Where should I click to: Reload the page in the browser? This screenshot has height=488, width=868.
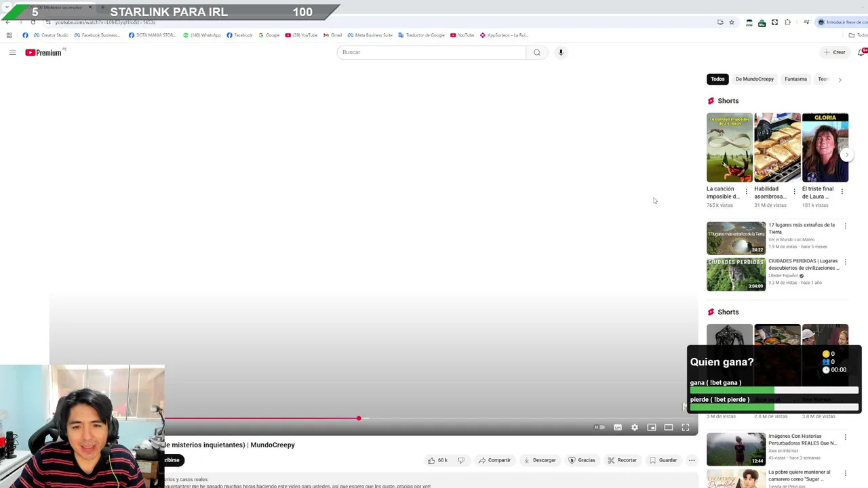33,22
